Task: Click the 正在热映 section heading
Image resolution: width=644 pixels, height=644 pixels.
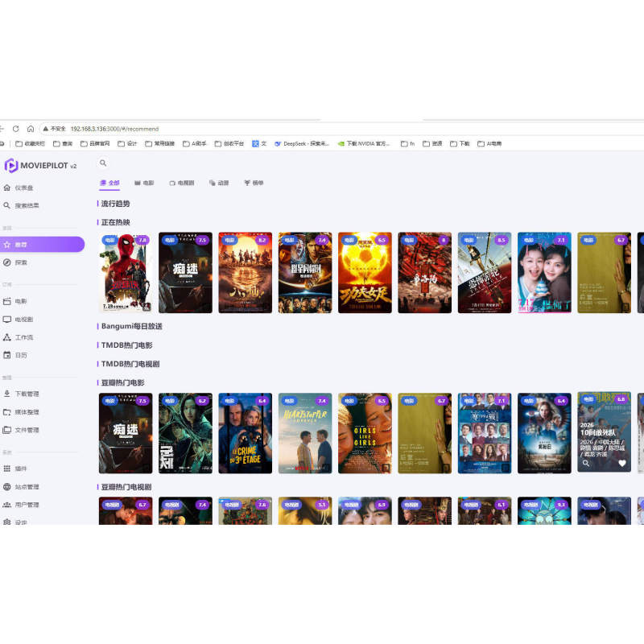Action: 115,222
